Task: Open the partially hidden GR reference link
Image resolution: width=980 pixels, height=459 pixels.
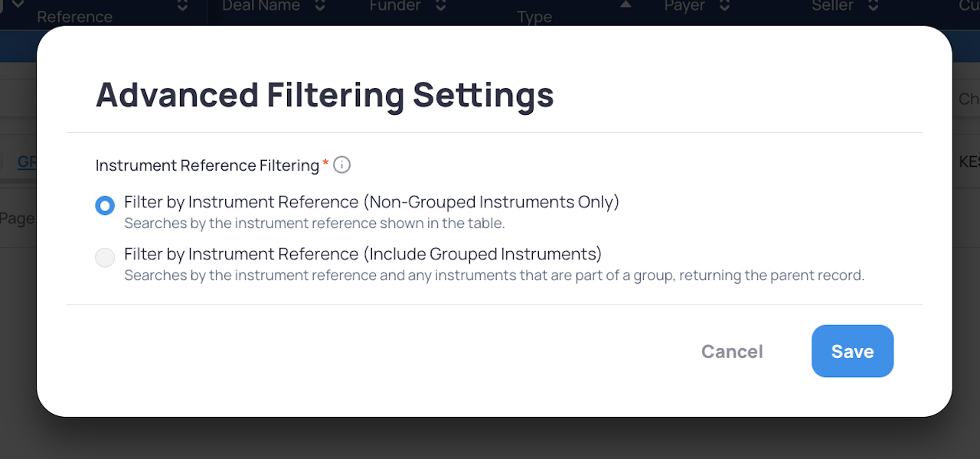Action: 27,162
